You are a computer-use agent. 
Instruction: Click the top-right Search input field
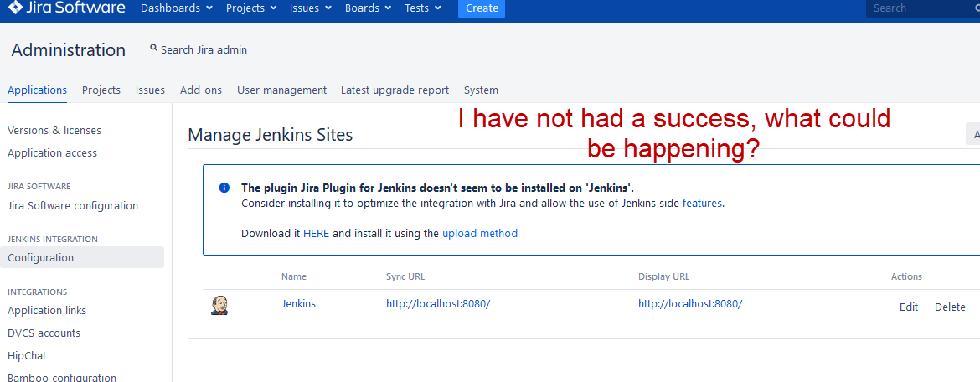(x=922, y=8)
